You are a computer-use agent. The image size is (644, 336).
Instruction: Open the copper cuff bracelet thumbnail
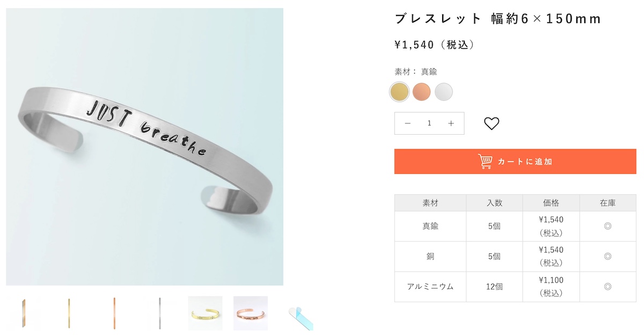(251, 313)
